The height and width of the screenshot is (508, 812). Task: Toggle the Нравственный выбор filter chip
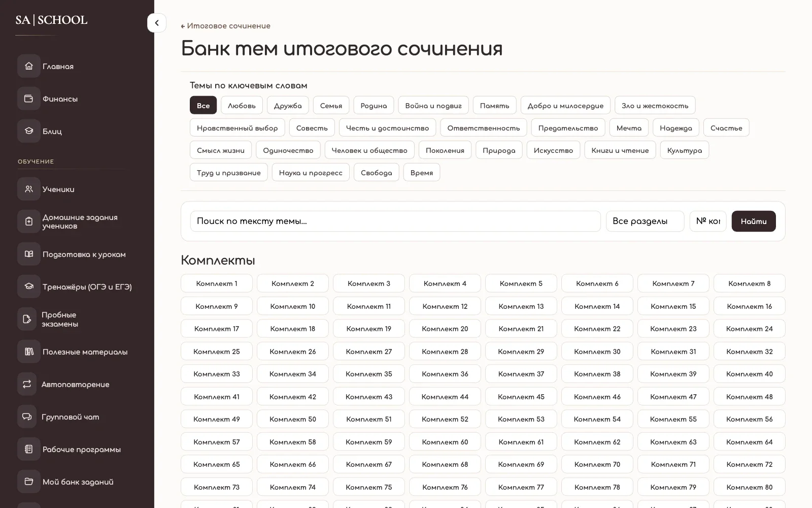238,128
